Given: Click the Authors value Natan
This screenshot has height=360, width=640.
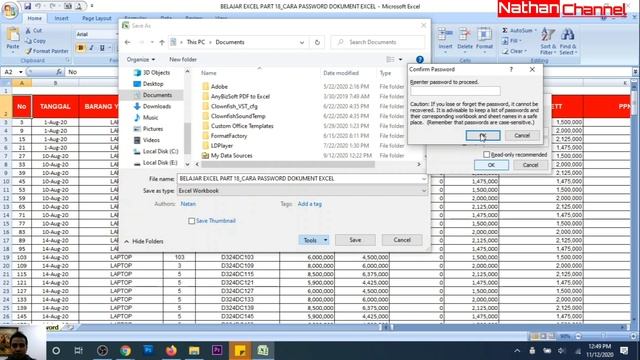Looking at the screenshot, I should [188, 204].
